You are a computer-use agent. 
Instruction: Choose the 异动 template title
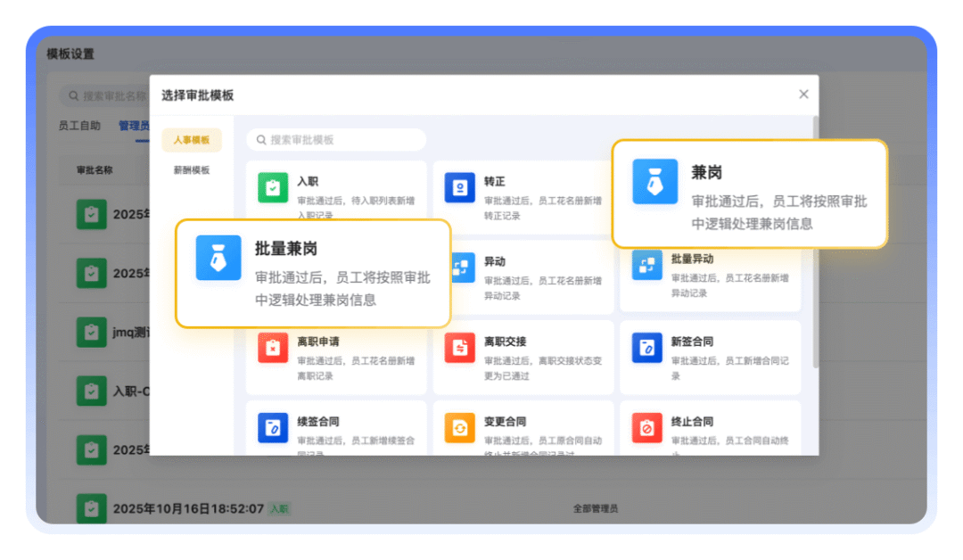[494, 262]
